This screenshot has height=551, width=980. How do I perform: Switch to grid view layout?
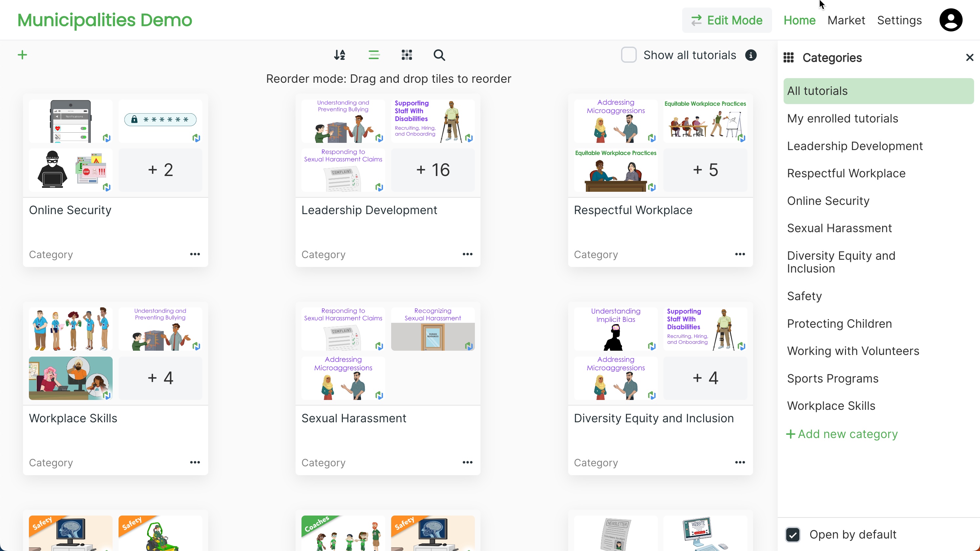click(x=406, y=55)
